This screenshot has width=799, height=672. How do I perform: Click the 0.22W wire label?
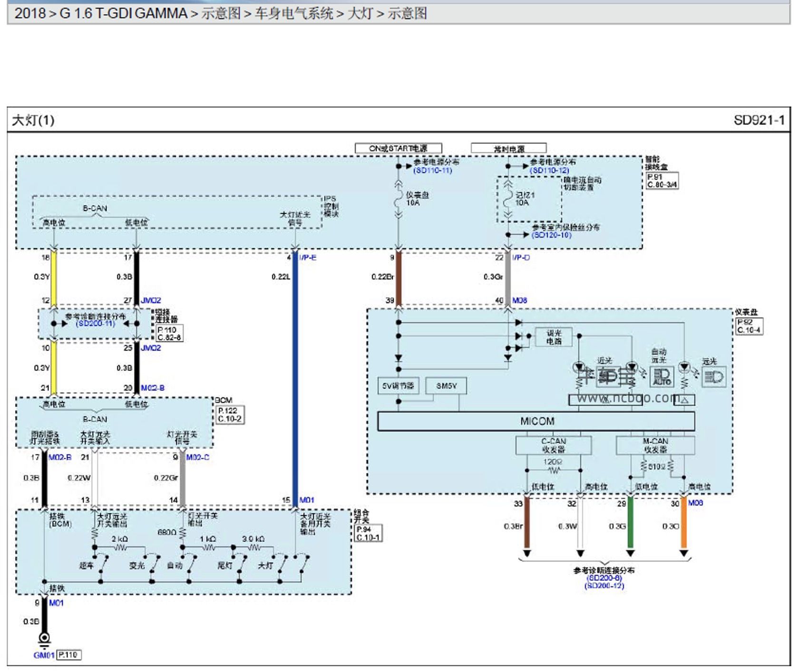(x=79, y=478)
